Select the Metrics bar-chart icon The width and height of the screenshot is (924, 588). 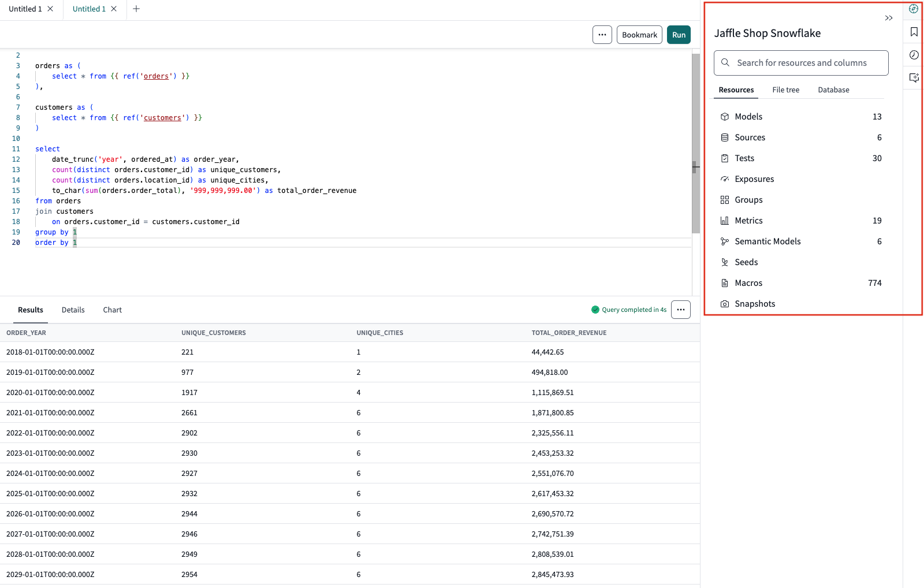[725, 220]
